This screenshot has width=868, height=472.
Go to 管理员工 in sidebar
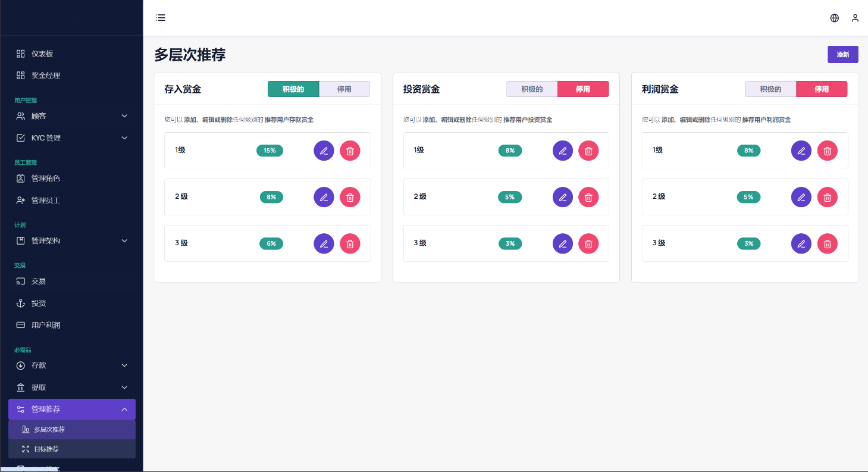[71, 201]
